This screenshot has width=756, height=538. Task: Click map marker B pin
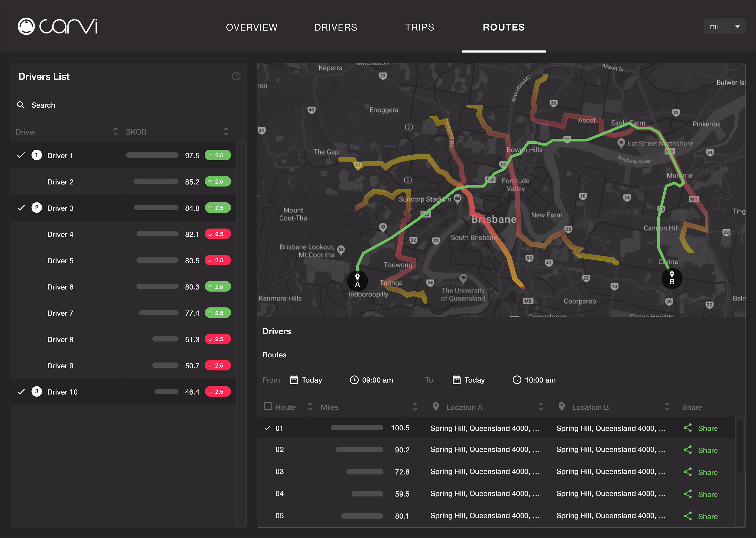672,278
